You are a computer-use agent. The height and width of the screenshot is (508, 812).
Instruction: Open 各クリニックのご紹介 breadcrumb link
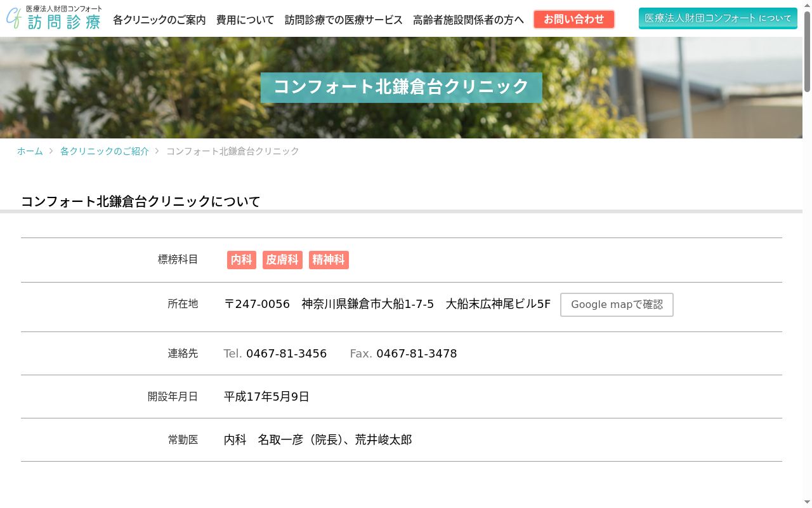coord(105,151)
